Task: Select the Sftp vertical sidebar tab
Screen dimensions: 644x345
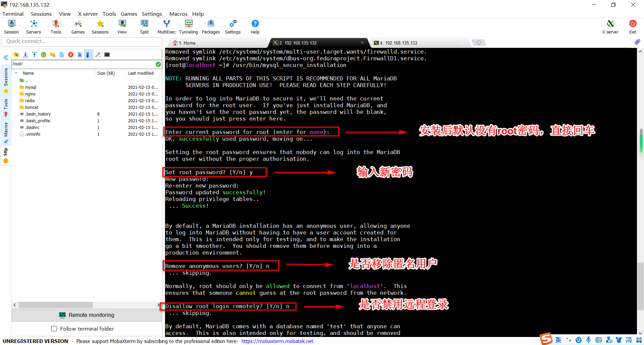Action: (x=6, y=156)
